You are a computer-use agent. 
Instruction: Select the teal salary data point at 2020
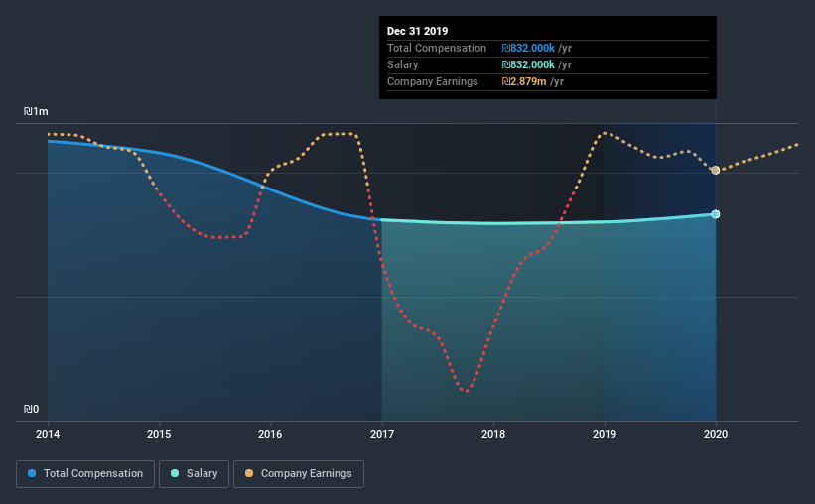(716, 214)
